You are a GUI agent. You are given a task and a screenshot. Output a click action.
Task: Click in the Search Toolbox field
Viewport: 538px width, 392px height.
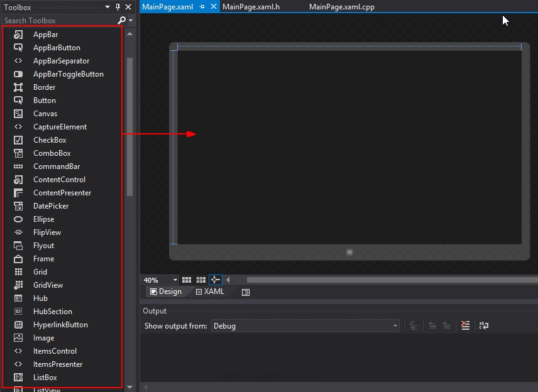(x=57, y=21)
